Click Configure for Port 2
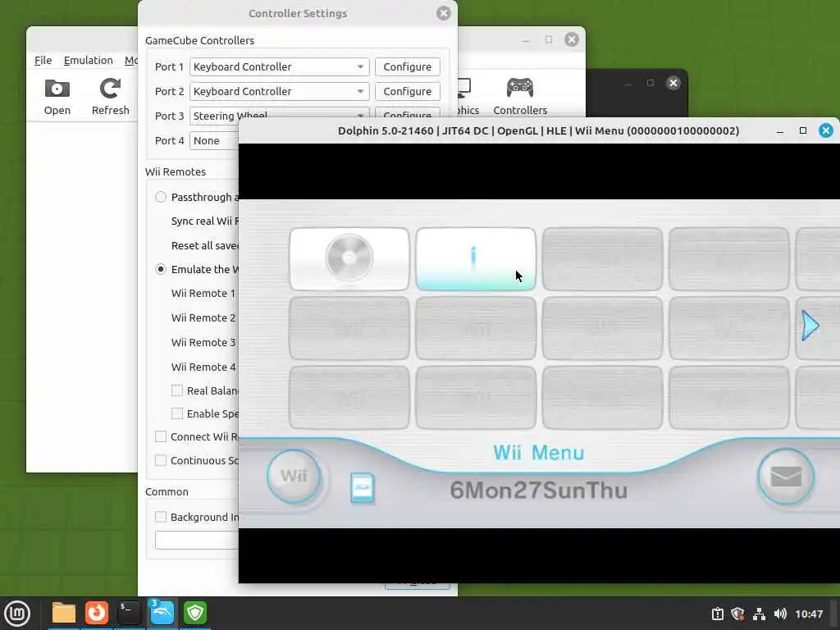The height and width of the screenshot is (630, 840). pyautogui.click(x=407, y=92)
